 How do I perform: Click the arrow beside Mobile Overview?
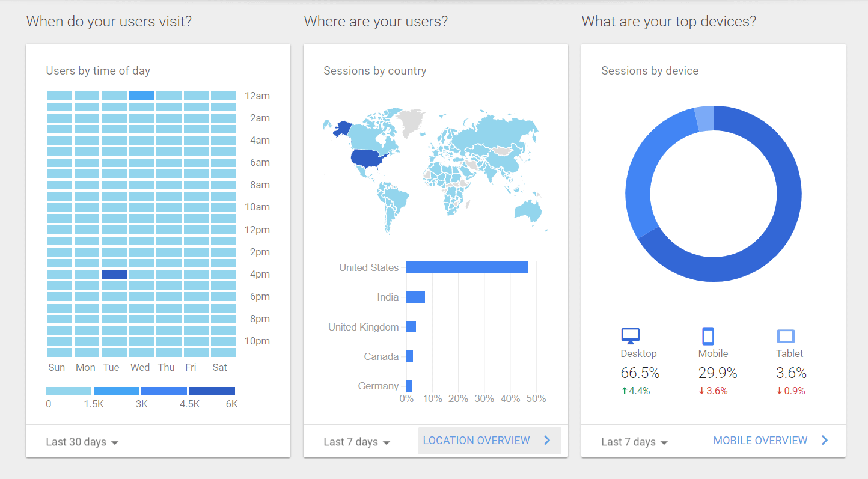pos(825,441)
